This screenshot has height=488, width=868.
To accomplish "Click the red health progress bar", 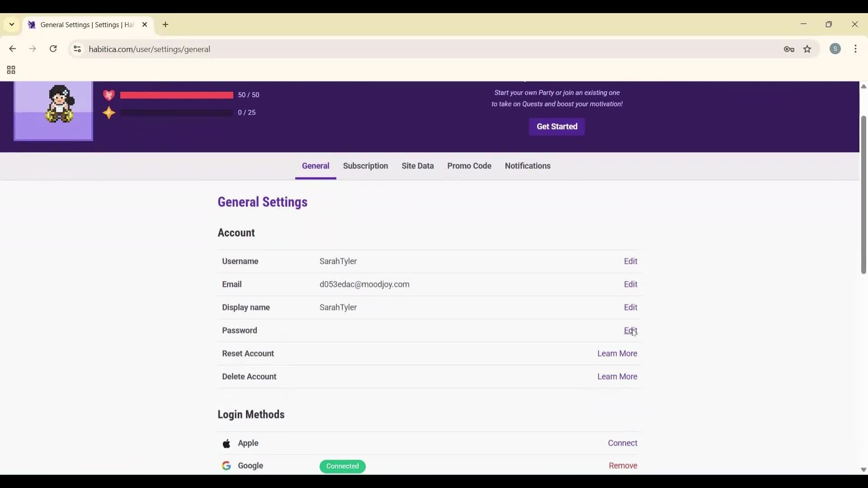I will (x=176, y=95).
